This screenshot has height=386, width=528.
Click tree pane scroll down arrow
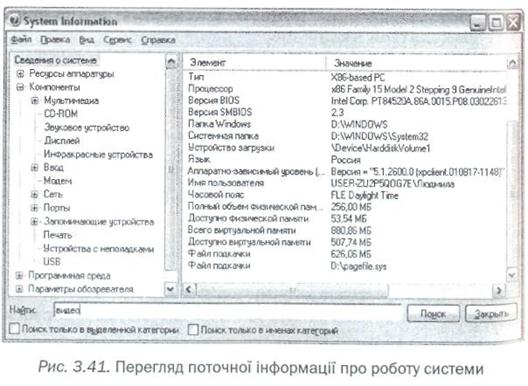[170, 289]
